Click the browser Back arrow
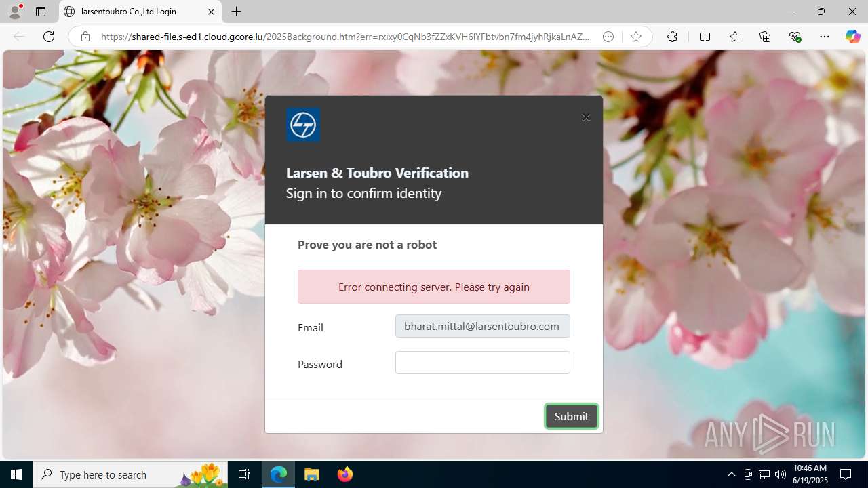The image size is (868, 488). [x=19, y=37]
